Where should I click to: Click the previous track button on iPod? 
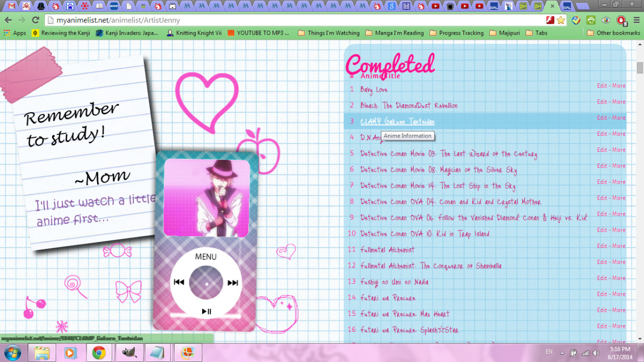coord(179,283)
